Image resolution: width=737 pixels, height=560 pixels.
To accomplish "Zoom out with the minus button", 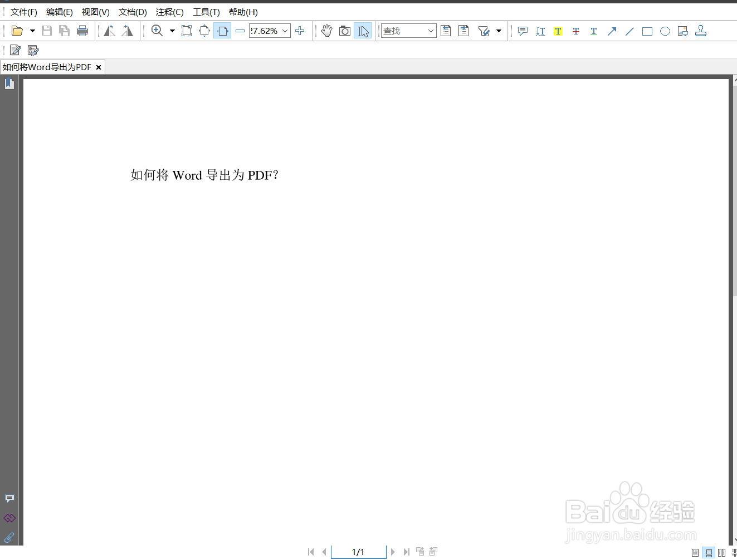I will 240,31.
